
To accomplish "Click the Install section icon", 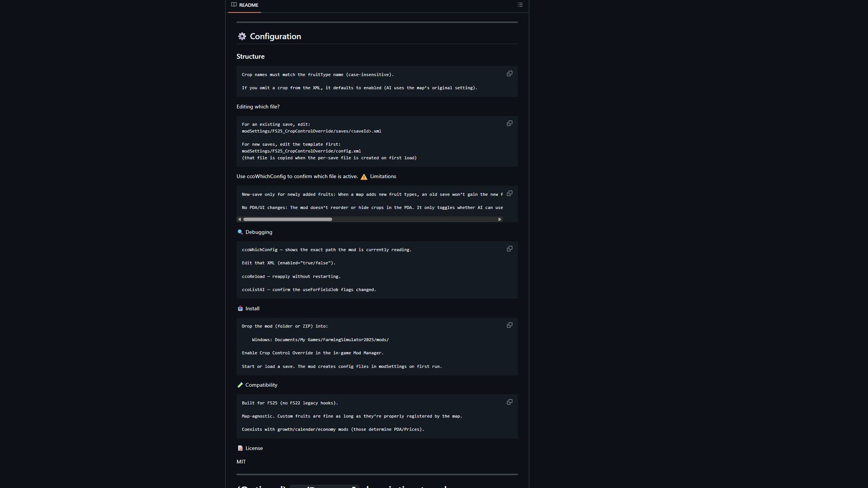I will (240, 309).
